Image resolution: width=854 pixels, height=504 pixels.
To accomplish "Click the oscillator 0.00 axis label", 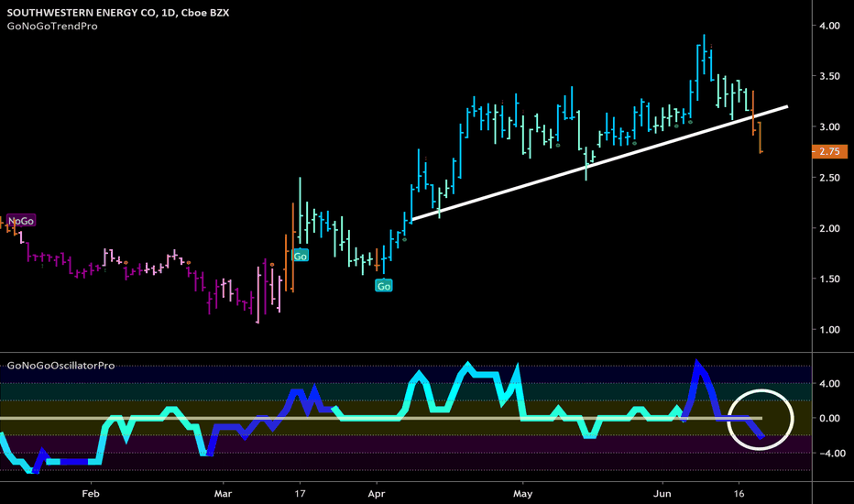I will coord(829,419).
